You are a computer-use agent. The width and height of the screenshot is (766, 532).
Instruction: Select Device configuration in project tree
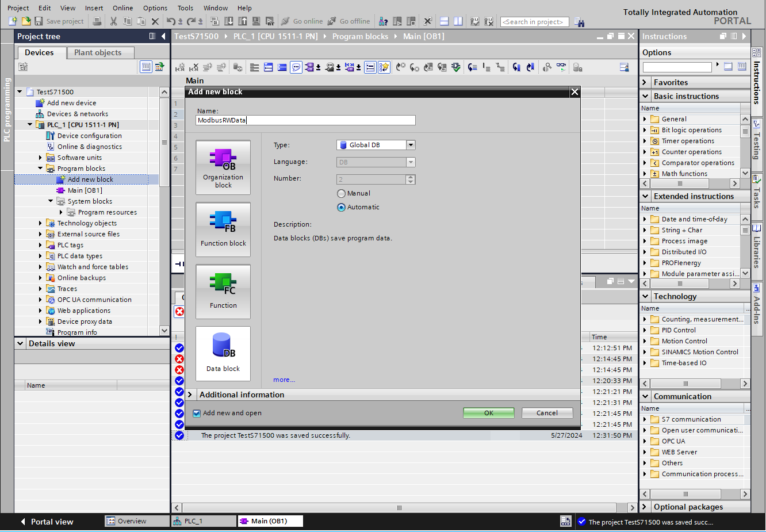pos(90,136)
